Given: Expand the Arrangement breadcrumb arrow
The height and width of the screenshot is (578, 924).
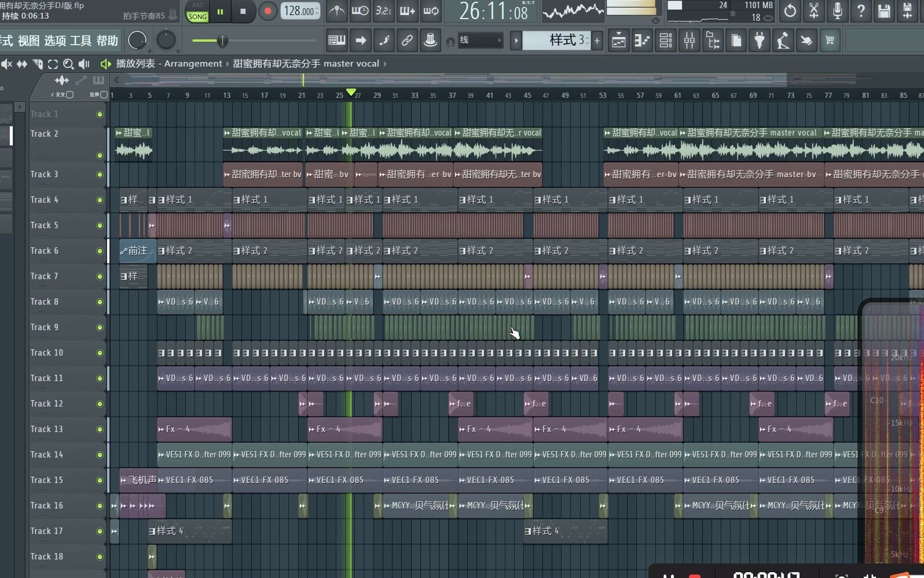Looking at the screenshot, I should tap(227, 64).
